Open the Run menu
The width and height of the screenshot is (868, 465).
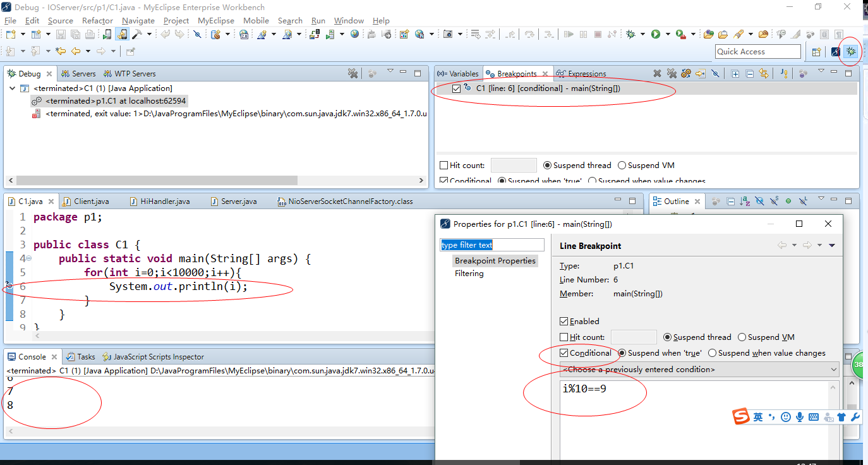pos(318,21)
